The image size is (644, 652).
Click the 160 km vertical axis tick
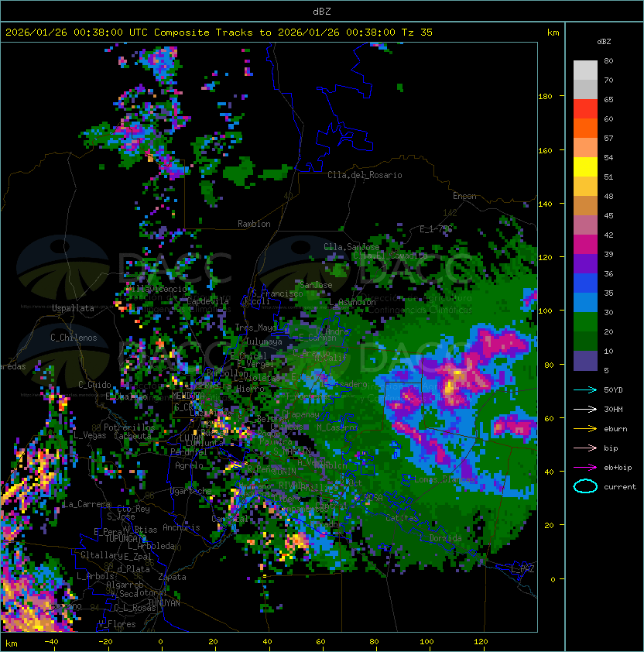click(545, 150)
